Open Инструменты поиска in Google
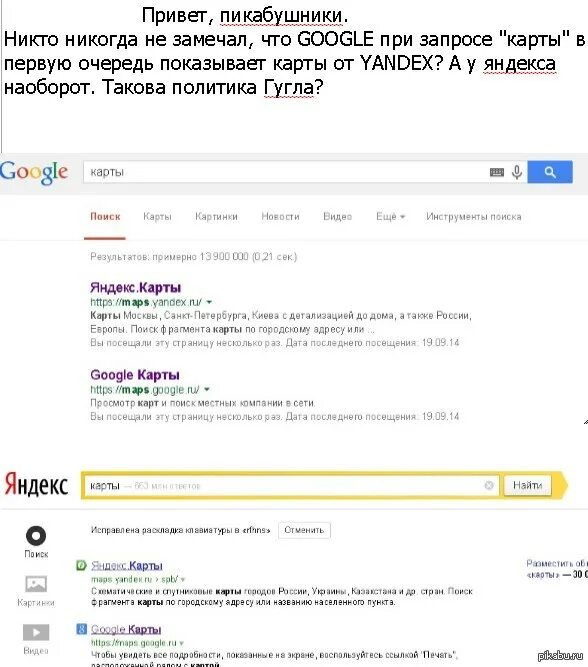Image resolution: width=588 pixels, height=667 pixels. tap(474, 217)
